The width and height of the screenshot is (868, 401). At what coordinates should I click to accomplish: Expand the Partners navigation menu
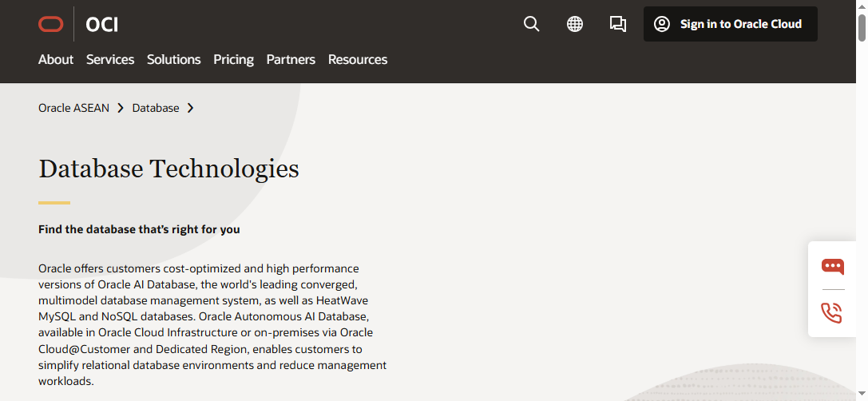tap(291, 59)
